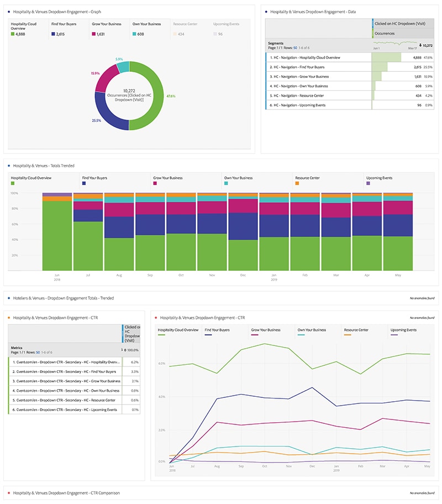
Task: Expand the collapsed Hoteliers & Venues Totals Trended panel
Action: (x=64, y=298)
